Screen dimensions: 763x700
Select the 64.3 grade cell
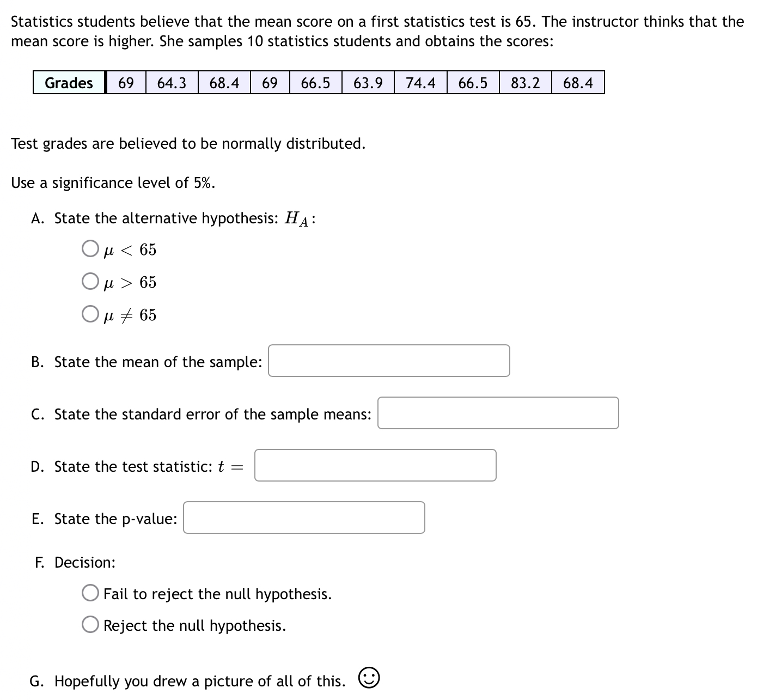171,83
